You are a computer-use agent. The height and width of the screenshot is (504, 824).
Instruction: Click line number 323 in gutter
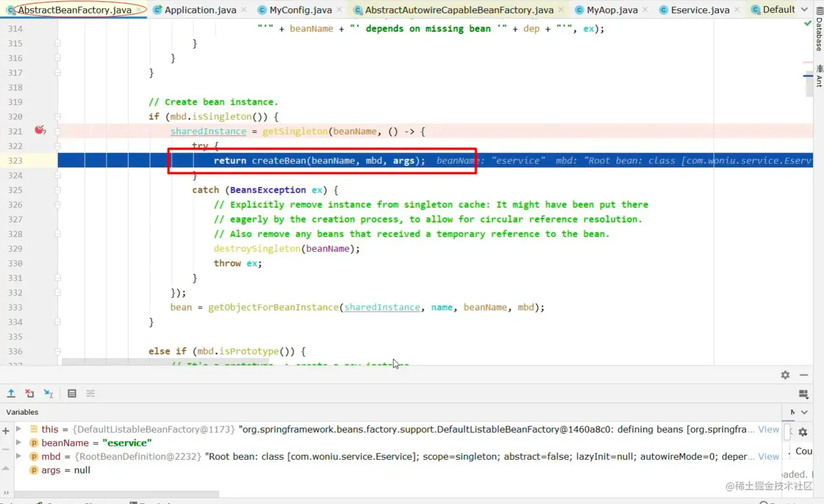[15, 161]
